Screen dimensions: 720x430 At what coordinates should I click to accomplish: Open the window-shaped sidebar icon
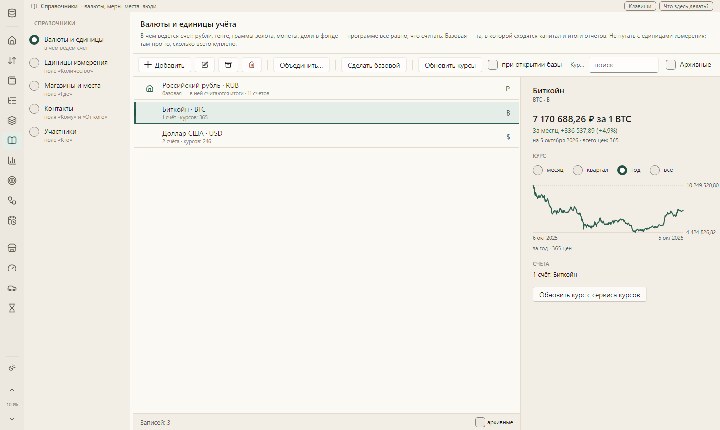pos(12,80)
